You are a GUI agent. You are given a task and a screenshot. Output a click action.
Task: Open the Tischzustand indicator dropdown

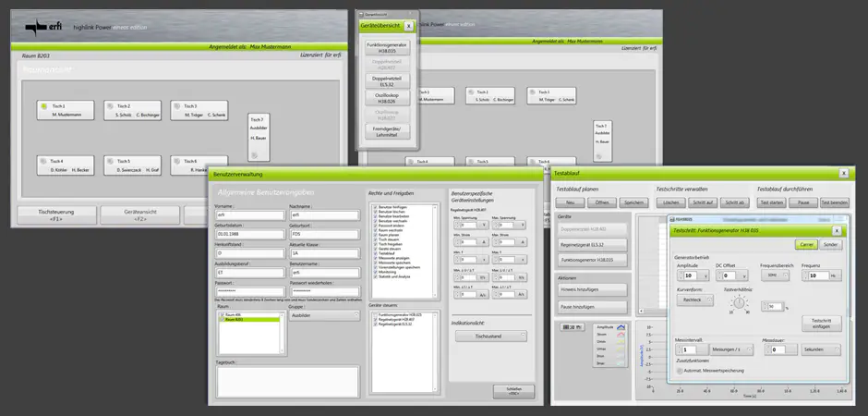click(x=489, y=336)
